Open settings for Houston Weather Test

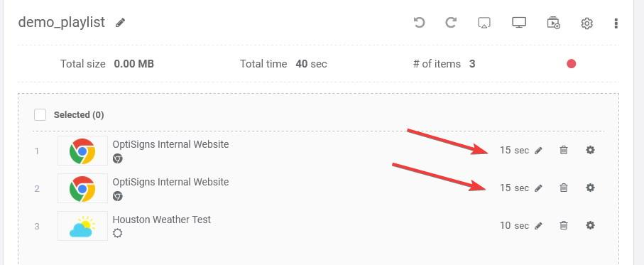(x=590, y=225)
